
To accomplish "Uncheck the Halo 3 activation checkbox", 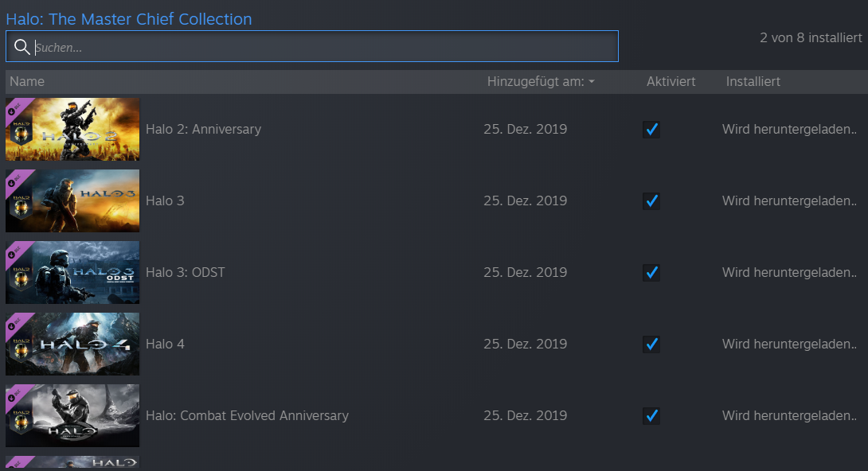I will [651, 200].
